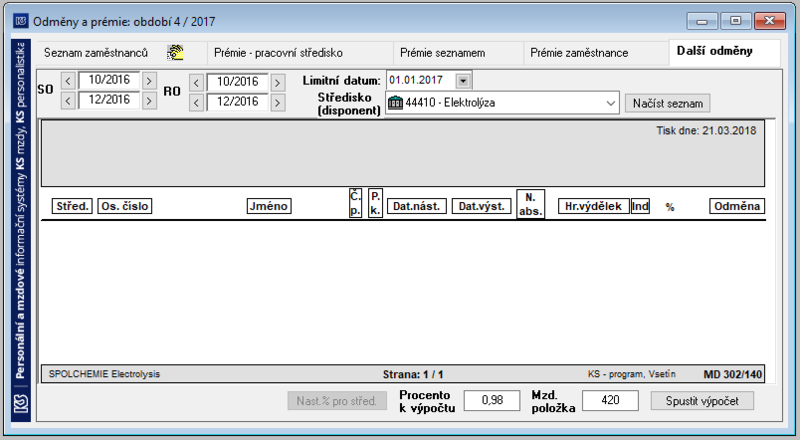This screenshot has height=440, width=800.
Task: Click the SO start period field 10/2016
Action: pos(109,80)
